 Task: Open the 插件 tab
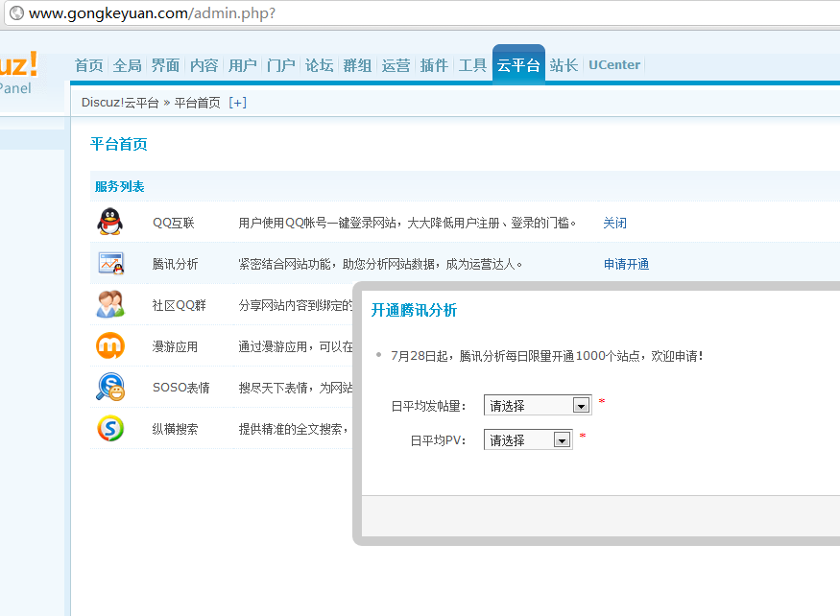coord(434,65)
